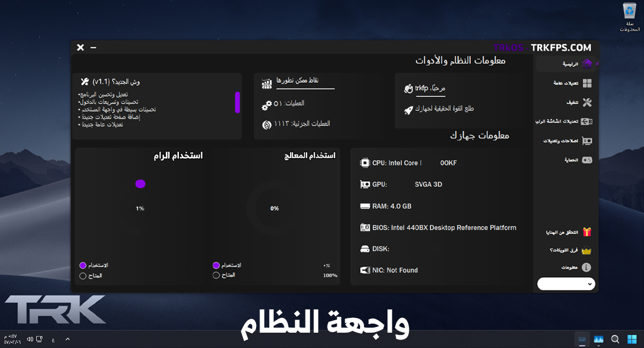
Task: Click the taskbar network monitor icon
Action: pyautogui.click(x=39, y=339)
